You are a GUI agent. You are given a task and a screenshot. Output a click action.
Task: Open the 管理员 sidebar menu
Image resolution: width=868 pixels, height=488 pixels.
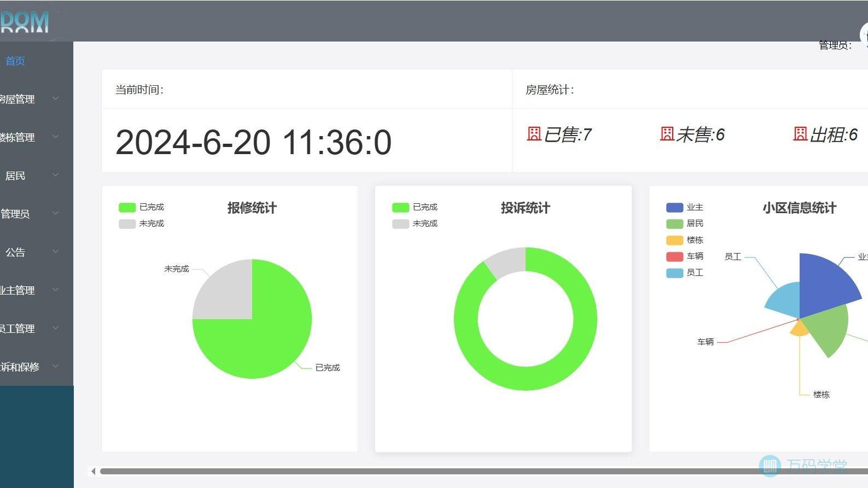click(15, 214)
